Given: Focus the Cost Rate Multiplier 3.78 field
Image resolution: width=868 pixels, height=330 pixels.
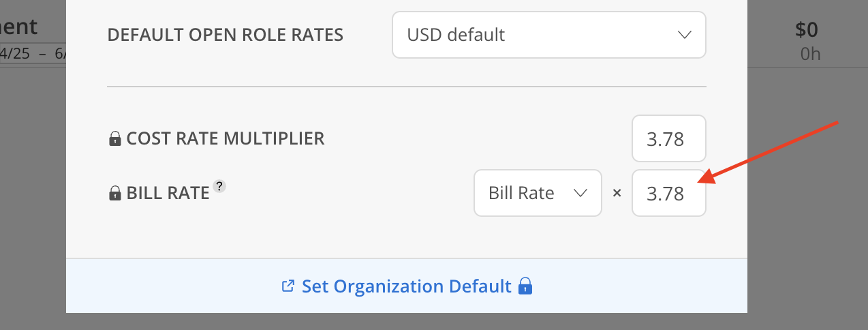Looking at the screenshot, I should point(669,138).
